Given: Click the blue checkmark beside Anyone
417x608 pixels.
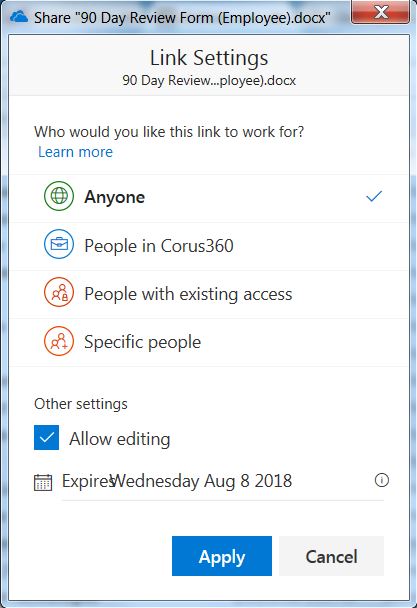Looking at the screenshot, I should coord(374,196).
